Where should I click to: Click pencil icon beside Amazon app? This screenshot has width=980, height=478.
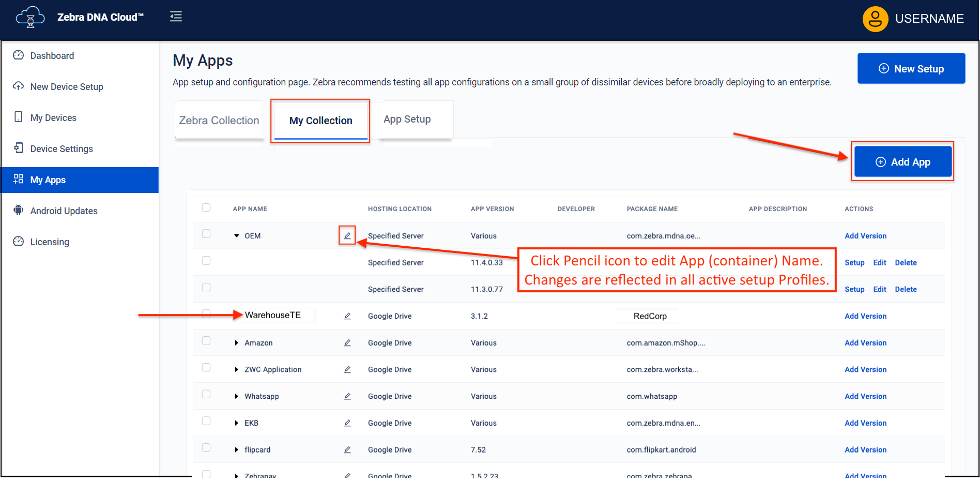click(x=347, y=343)
